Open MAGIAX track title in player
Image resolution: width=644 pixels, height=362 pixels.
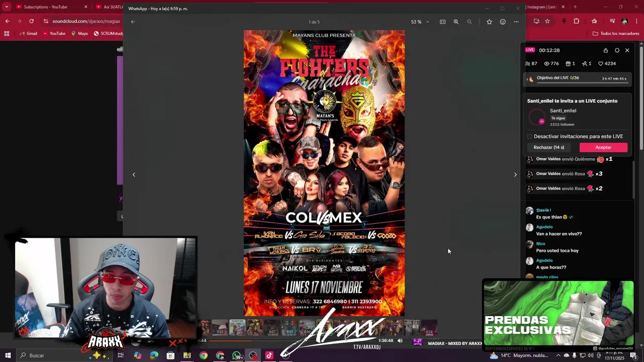[455, 343]
